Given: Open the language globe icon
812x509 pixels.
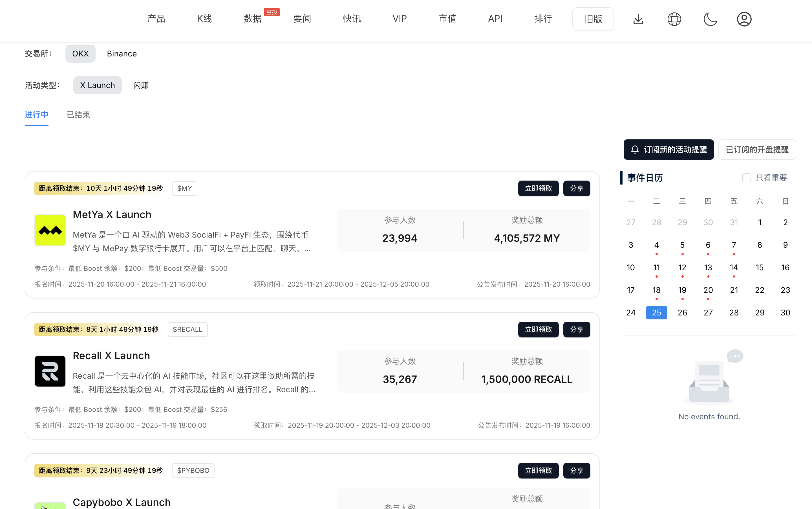Looking at the screenshot, I should [x=674, y=19].
